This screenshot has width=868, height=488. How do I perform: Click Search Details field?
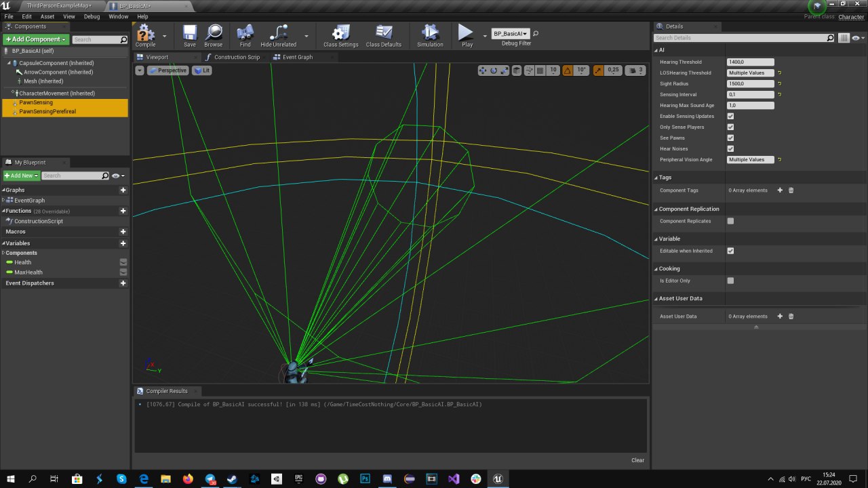pos(744,38)
